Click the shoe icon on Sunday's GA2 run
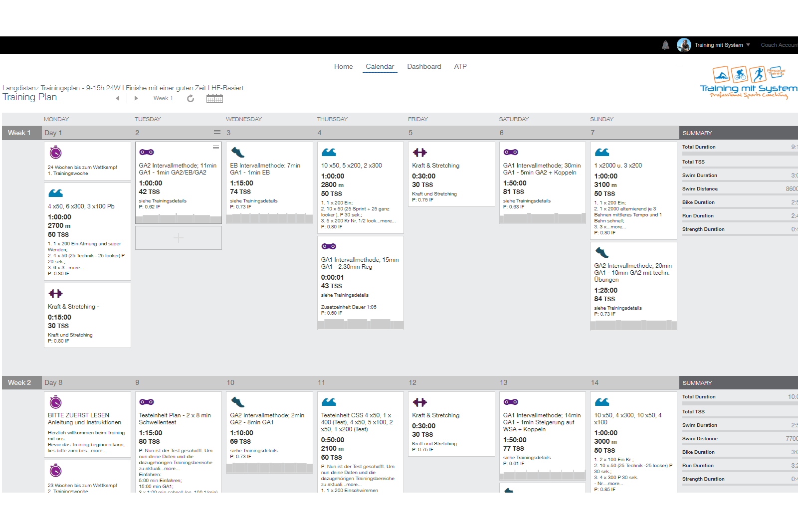This screenshot has height=532, width=798. tap(602, 253)
